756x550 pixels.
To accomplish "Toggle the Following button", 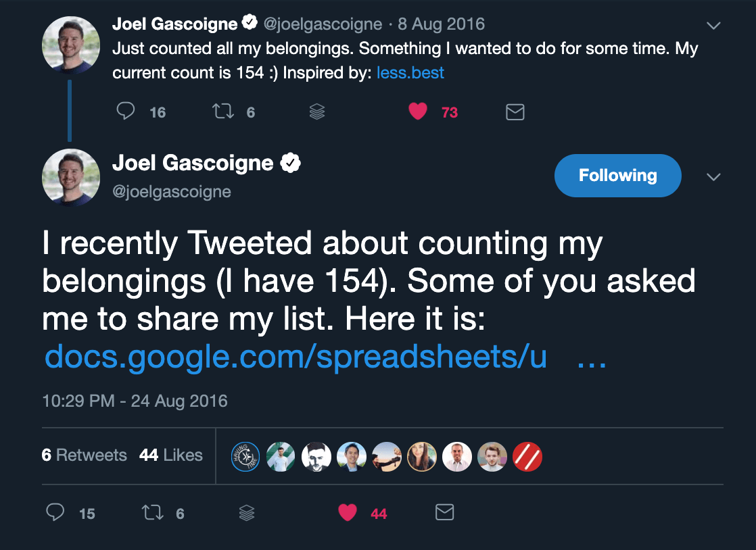I will (617, 176).
